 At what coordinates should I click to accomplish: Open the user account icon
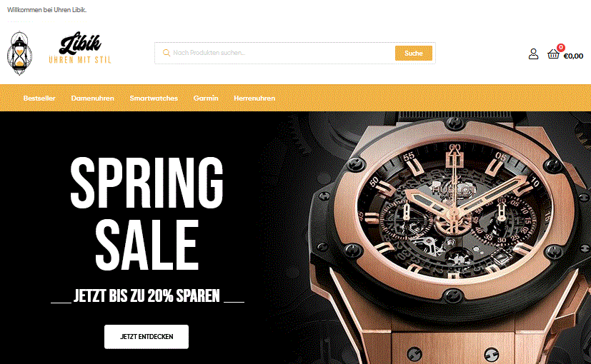coord(533,54)
